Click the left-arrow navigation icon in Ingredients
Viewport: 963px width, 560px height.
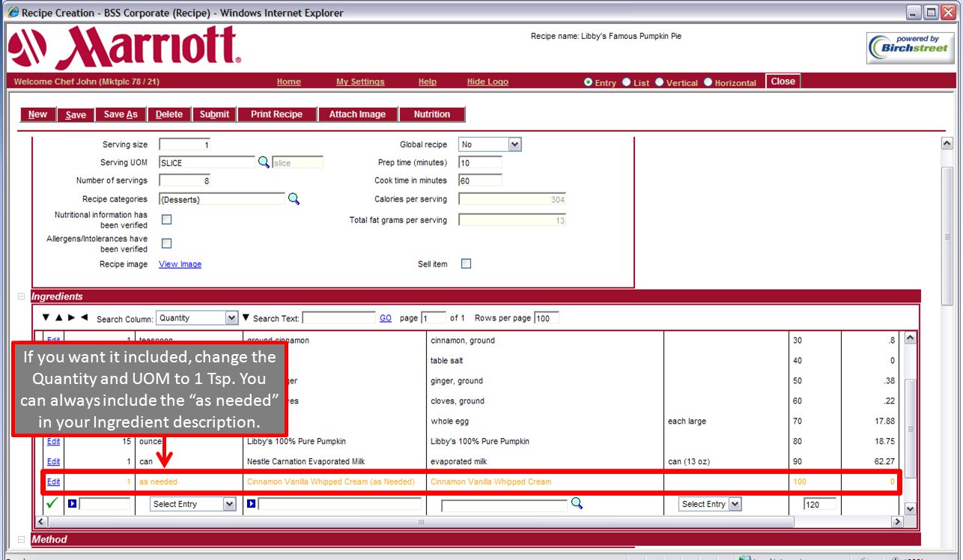[84, 317]
